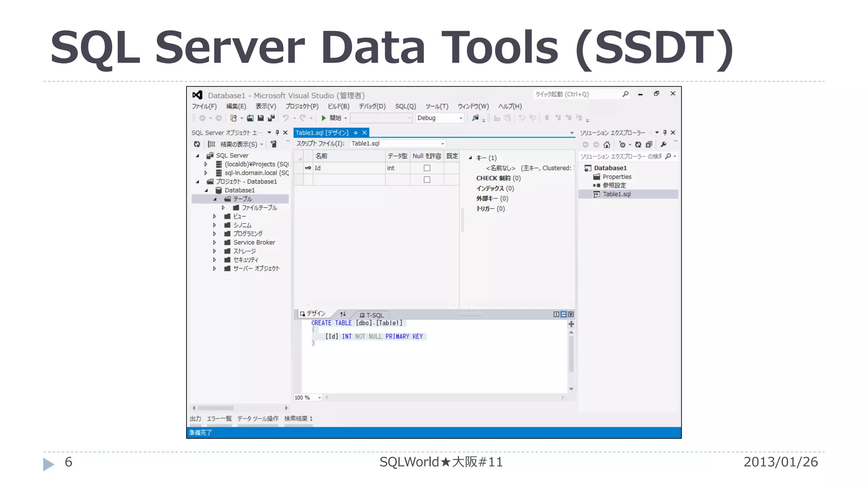Open the 出力 bottom tab
The image size is (868, 488).
(195, 419)
